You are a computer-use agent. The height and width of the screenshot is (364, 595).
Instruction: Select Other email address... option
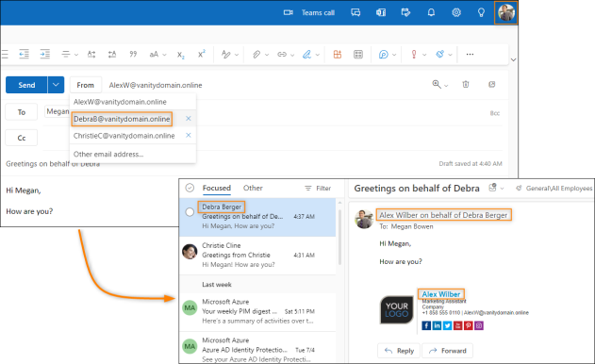coord(108,154)
